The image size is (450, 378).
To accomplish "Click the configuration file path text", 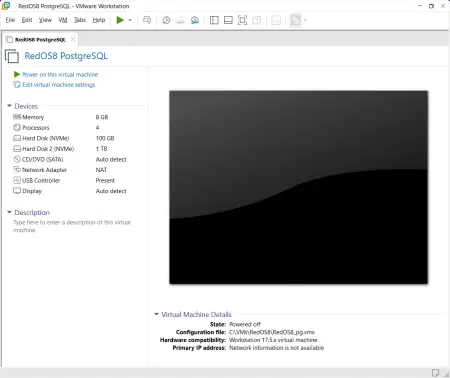I will 272,332.
